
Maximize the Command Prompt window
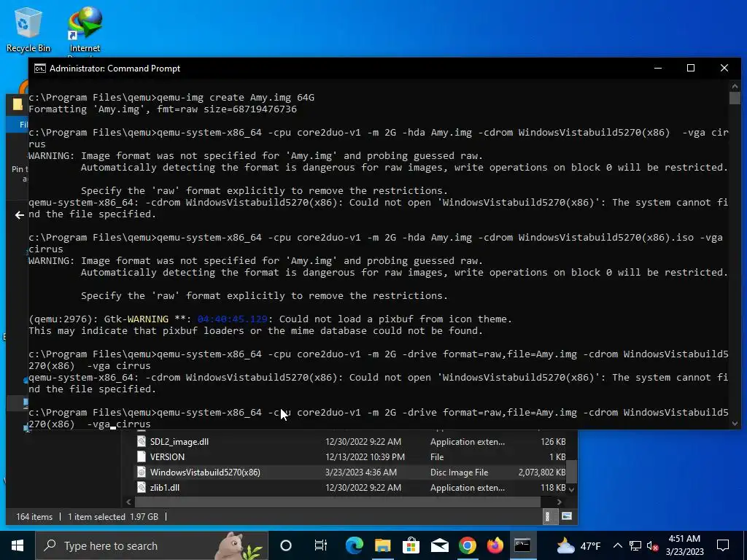click(x=691, y=68)
